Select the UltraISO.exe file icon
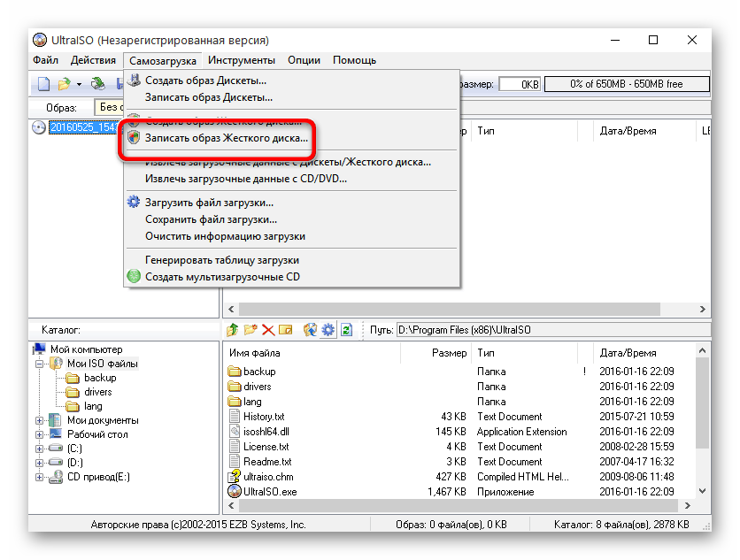The width and height of the screenshot is (740, 560). coord(235,491)
